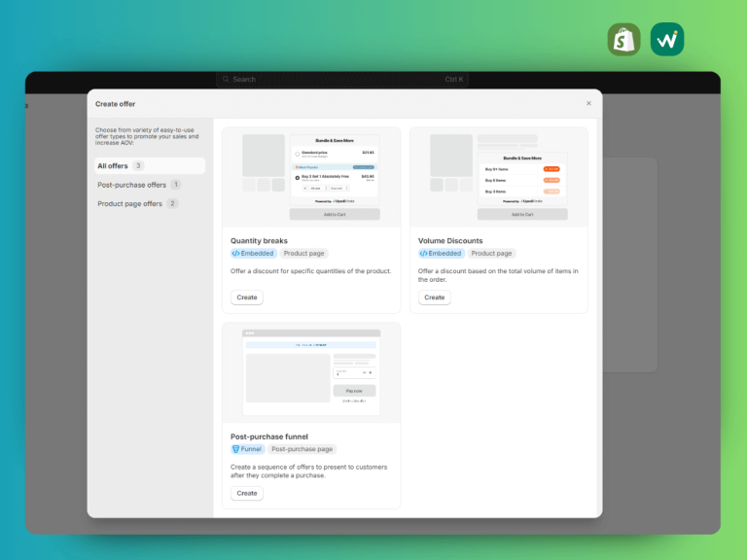747x560 pixels.
Task: Focus the top Search field
Action: (342, 79)
